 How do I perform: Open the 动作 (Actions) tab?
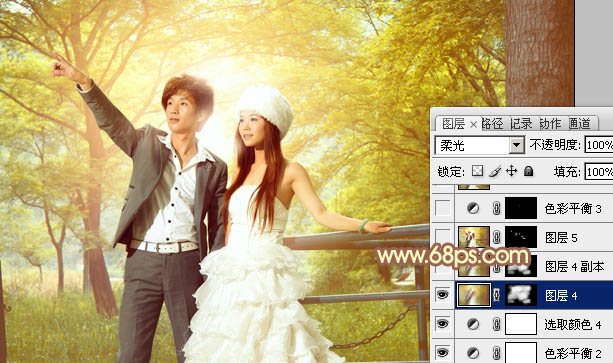[550, 124]
